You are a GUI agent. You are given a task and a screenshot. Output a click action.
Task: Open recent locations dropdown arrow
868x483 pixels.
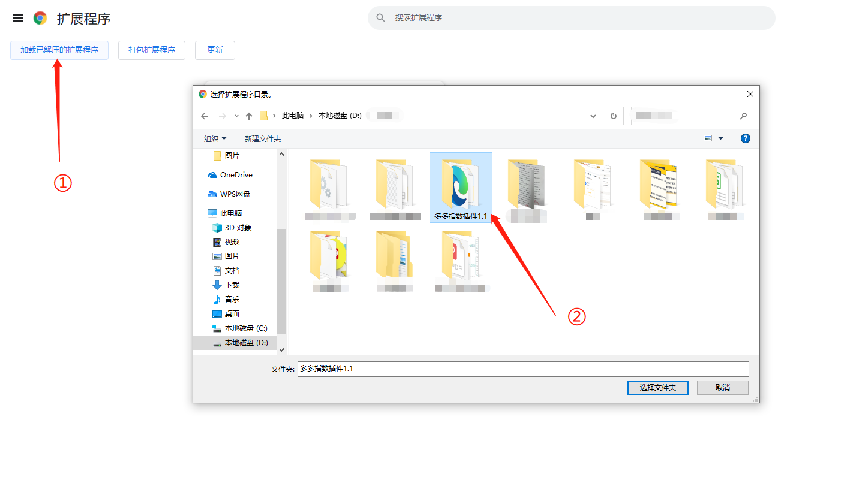(x=236, y=116)
